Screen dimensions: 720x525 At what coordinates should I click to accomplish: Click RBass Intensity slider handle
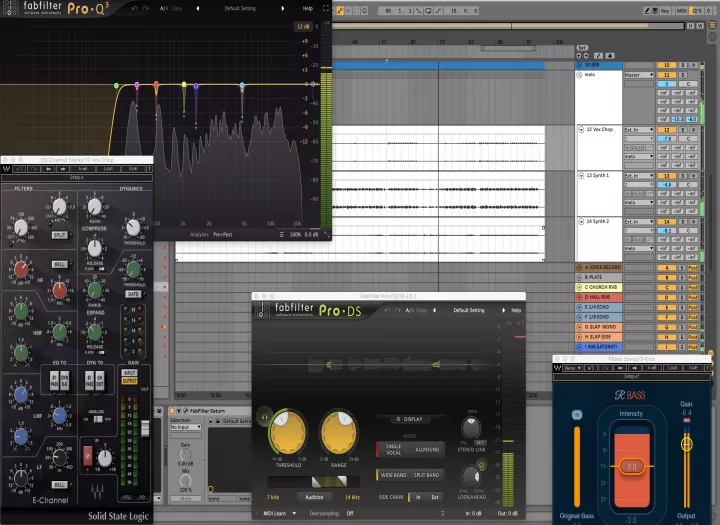coord(632,467)
